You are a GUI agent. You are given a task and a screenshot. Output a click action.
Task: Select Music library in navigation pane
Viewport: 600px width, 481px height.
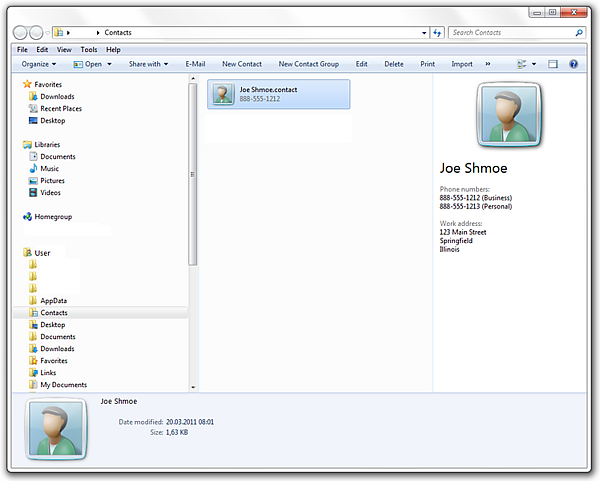coord(49,169)
